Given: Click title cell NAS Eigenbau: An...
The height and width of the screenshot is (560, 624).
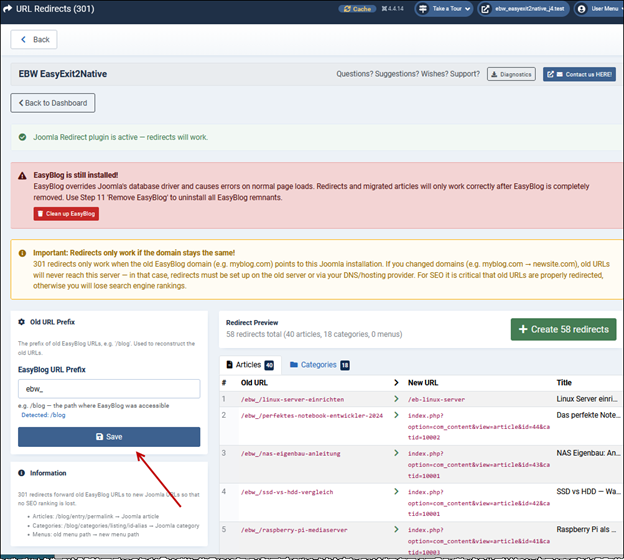Looking at the screenshot, I should click(588, 453).
